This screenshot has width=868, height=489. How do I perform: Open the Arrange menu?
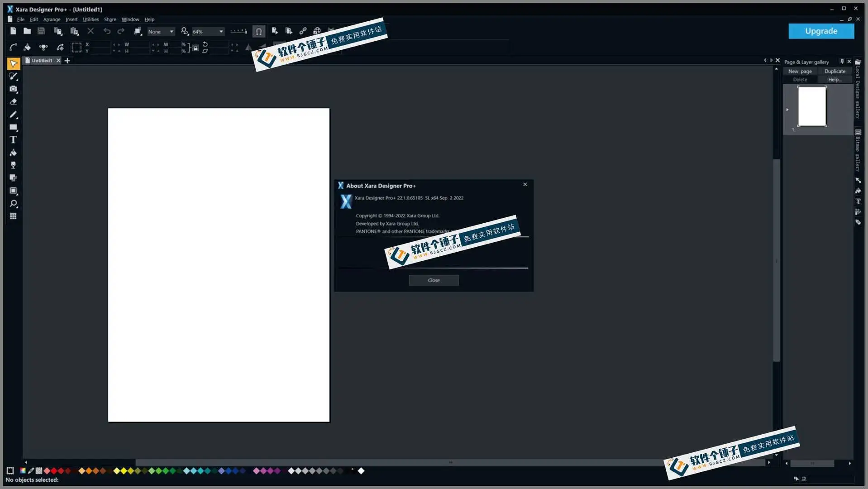[x=52, y=19]
